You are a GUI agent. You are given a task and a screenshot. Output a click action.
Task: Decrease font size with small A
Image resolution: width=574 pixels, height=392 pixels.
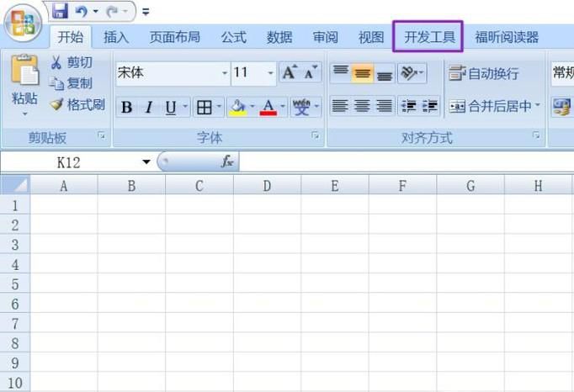coord(311,72)
